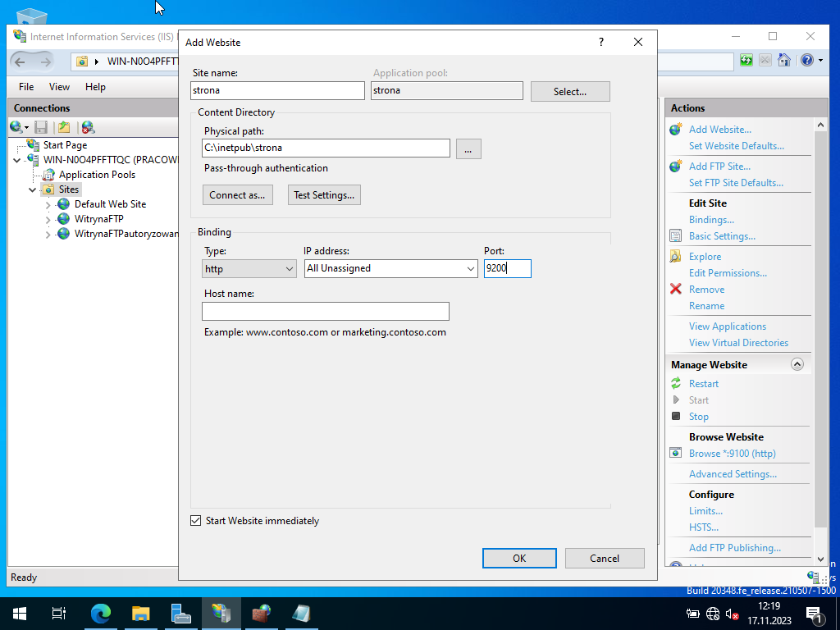Viewport: 840px width, 630px height.
Task: Click the Add FTP Site icon in Actions
Action: pos(676,166)
